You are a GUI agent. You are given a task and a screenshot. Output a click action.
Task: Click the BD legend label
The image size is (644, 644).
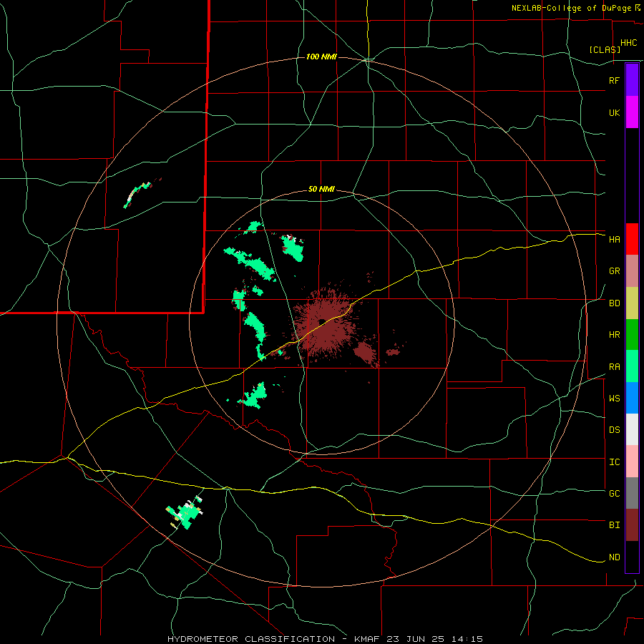pos(614,303)
